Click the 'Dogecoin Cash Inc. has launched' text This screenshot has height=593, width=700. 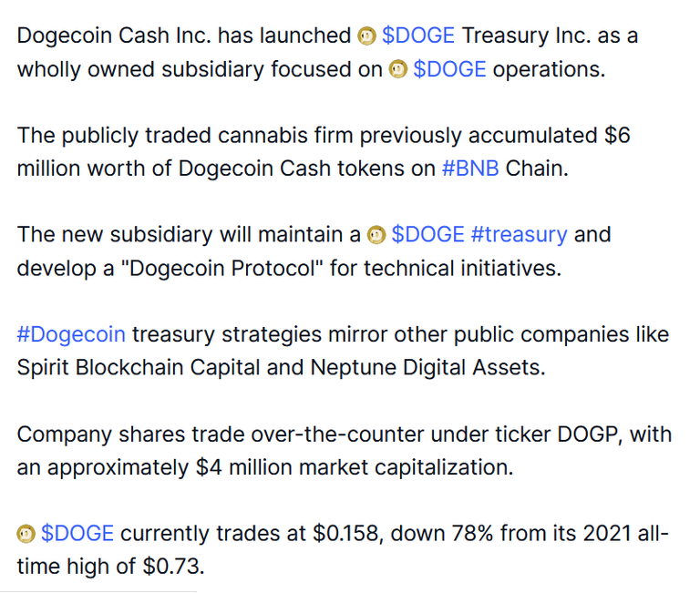[x=184, y=36]
